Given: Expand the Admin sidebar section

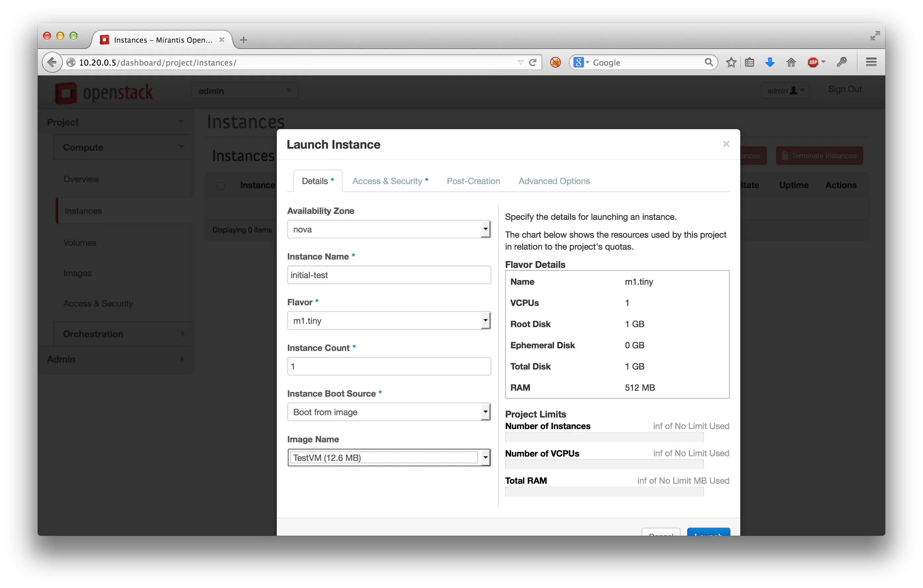Looking at the screenshot, I should pyautogui.click(x=116, y=359).
